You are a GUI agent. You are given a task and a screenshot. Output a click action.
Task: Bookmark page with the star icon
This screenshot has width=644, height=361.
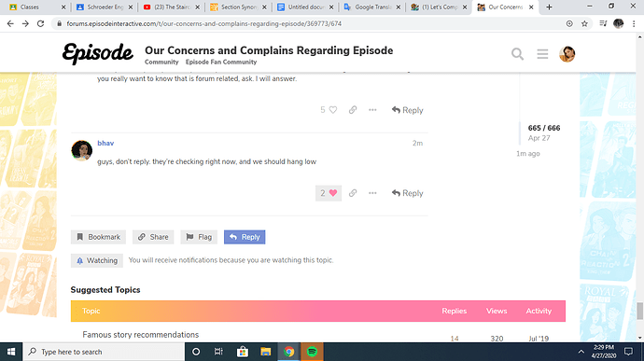[x=584, y=24]
